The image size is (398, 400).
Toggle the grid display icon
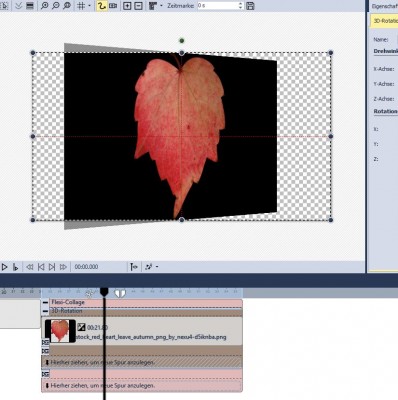point(81,6)
